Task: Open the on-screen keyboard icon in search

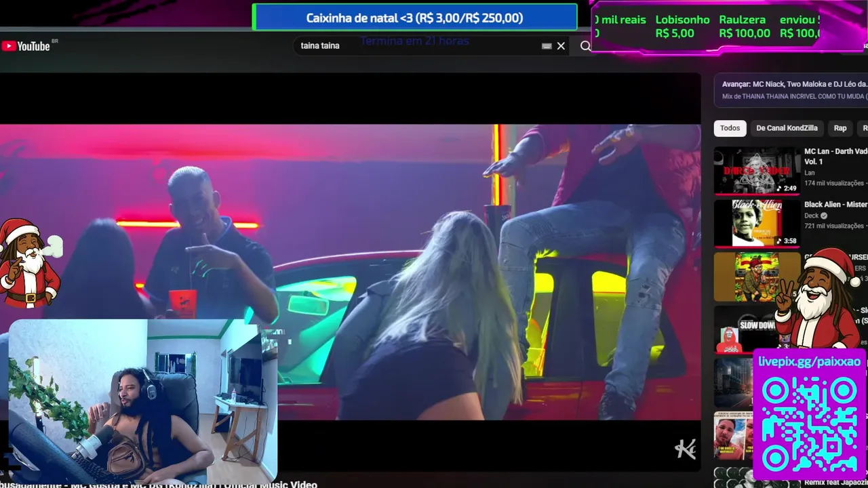Action: 547,46
